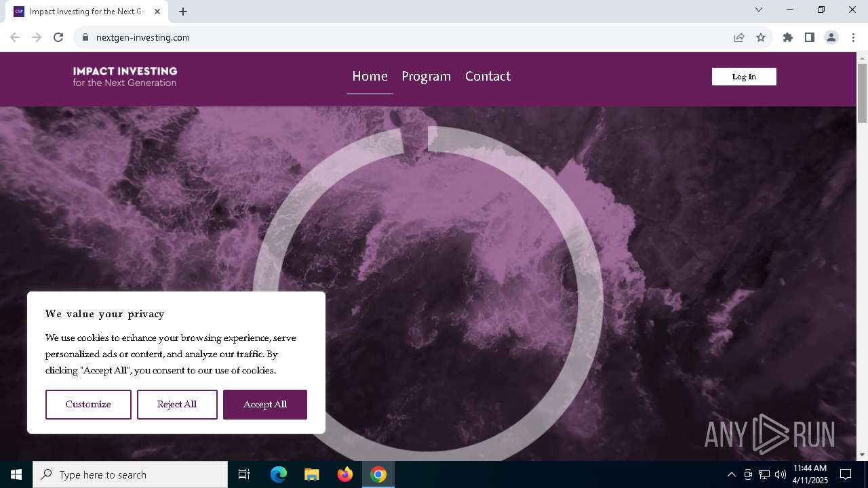Open the volume tray icon
Screen dimensions: 868x488
click(x=780, y=474)
